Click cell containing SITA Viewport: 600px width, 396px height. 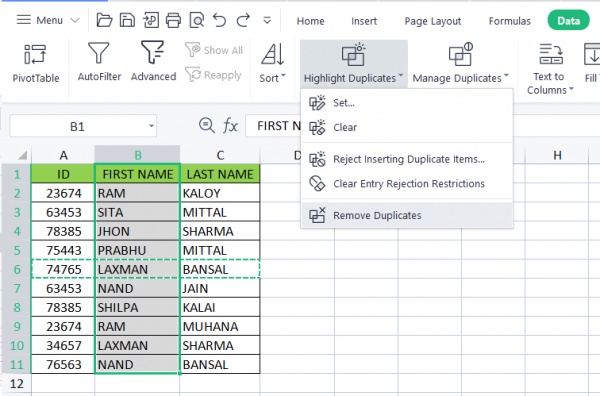click(137, 212)
